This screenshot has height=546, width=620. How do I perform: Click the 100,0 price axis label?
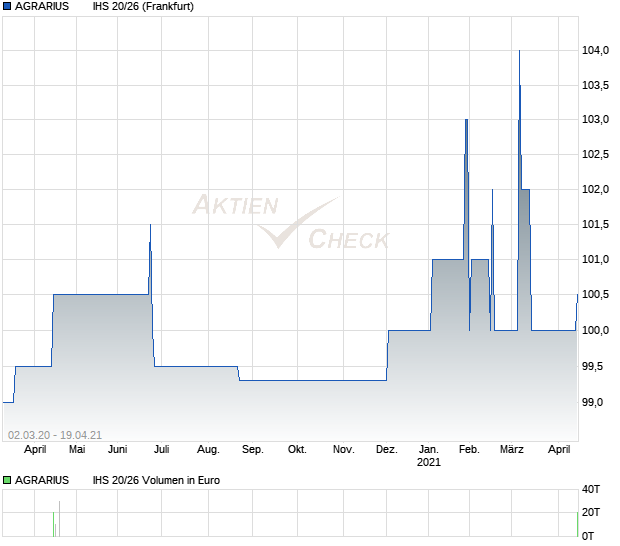[595, 330]
